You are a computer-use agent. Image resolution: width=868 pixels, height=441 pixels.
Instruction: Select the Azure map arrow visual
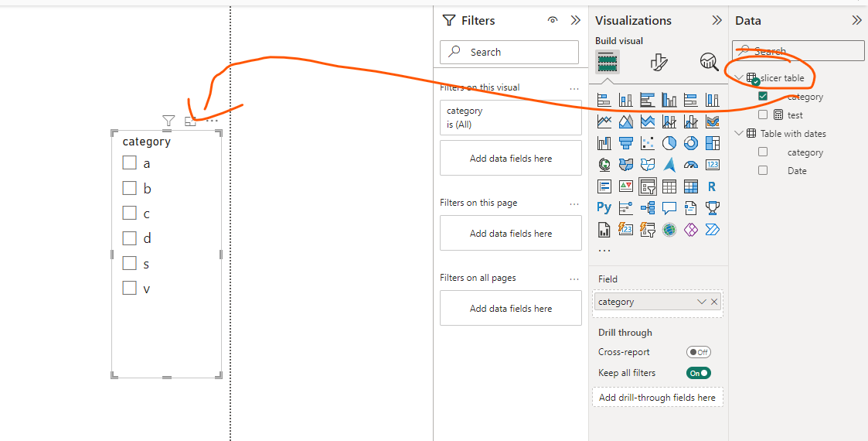tap(669, 165)
